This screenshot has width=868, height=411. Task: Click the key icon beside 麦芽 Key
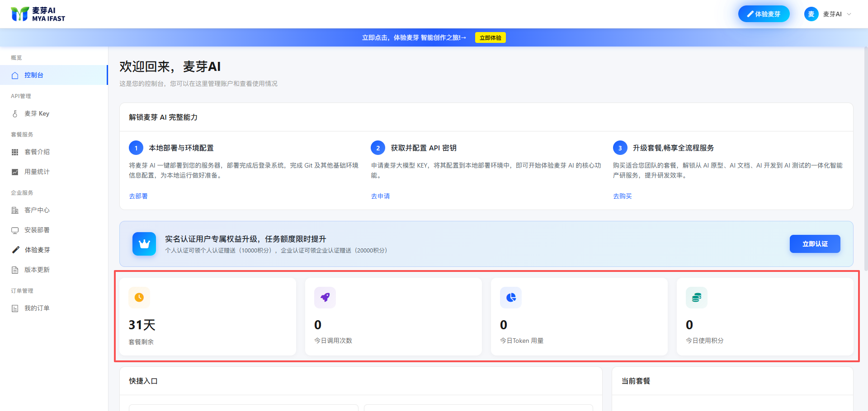[x=15, y=114]
